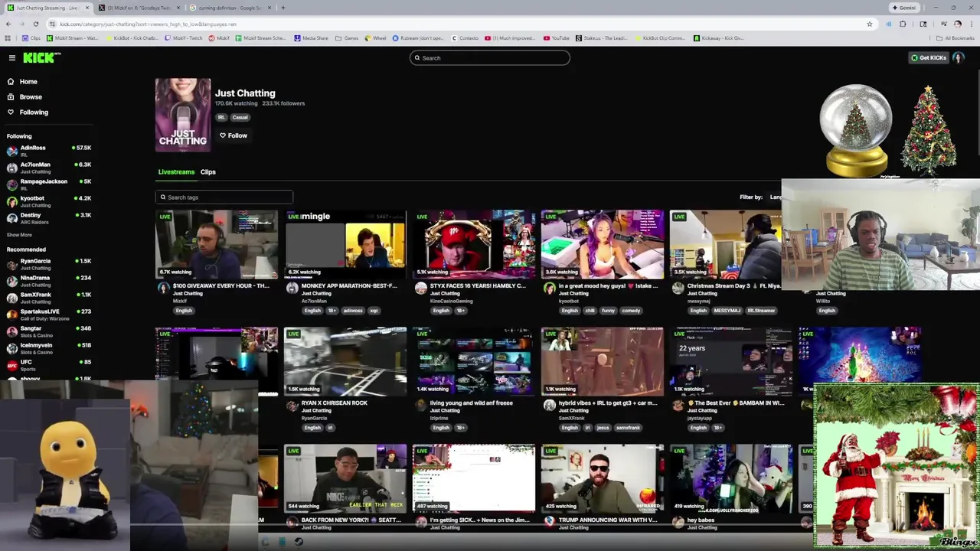Click the browser address bar URL

(148, 24)
